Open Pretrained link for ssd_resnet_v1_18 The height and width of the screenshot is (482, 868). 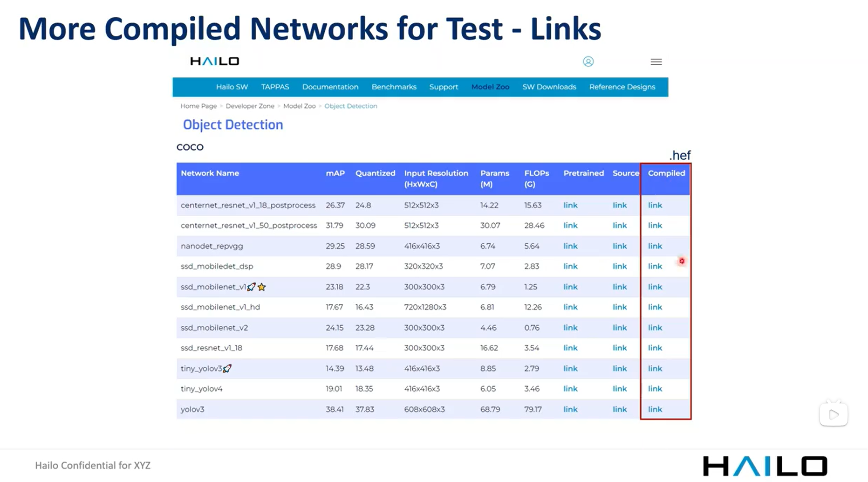[x=570, y=348]
